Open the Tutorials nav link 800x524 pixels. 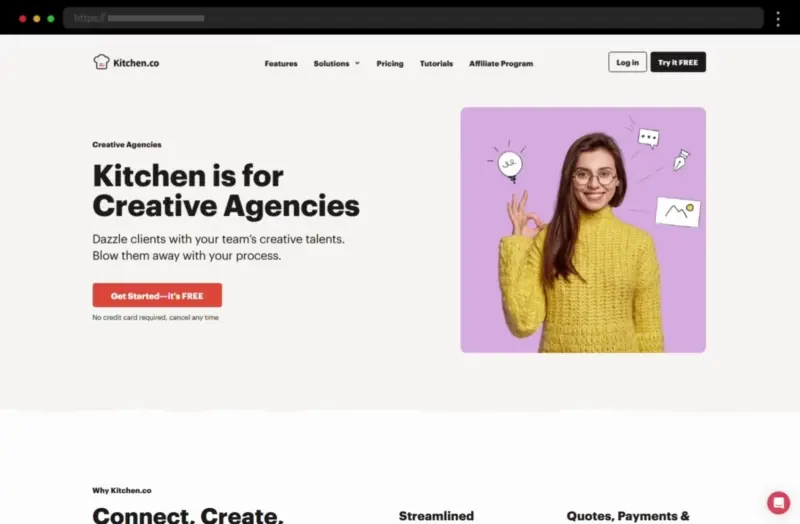pyautogui.click(x=436, y=64)
